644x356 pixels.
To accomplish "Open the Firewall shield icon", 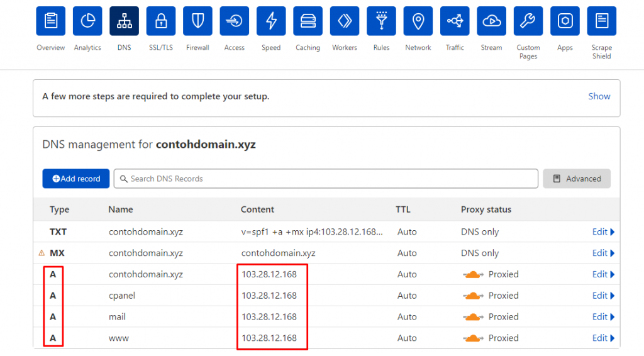I will click(x=197, y=21).
